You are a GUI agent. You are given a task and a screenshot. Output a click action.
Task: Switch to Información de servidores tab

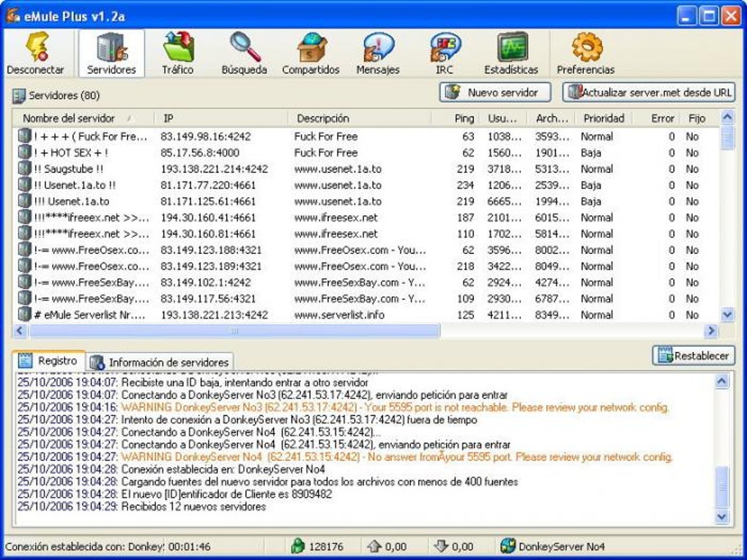160,362
